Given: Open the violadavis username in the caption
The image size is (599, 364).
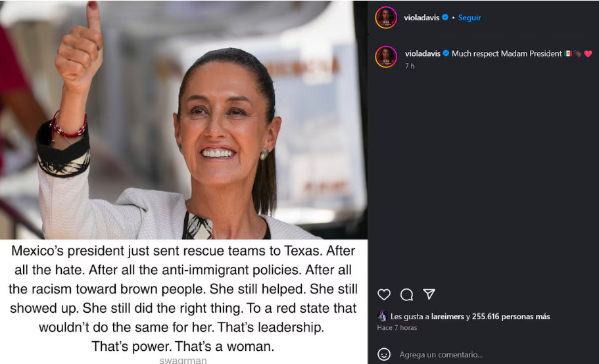Looking at the screenshot, I should tap(423, 53).
